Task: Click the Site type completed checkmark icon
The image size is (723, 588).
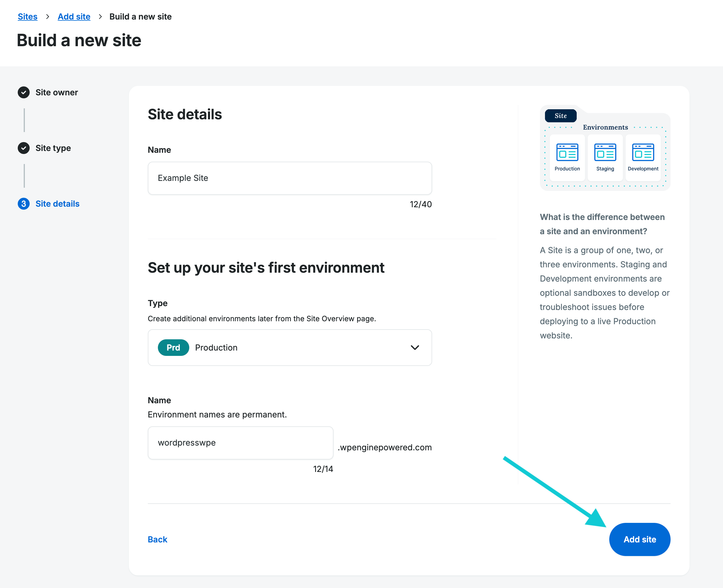Action: (23, 148)
